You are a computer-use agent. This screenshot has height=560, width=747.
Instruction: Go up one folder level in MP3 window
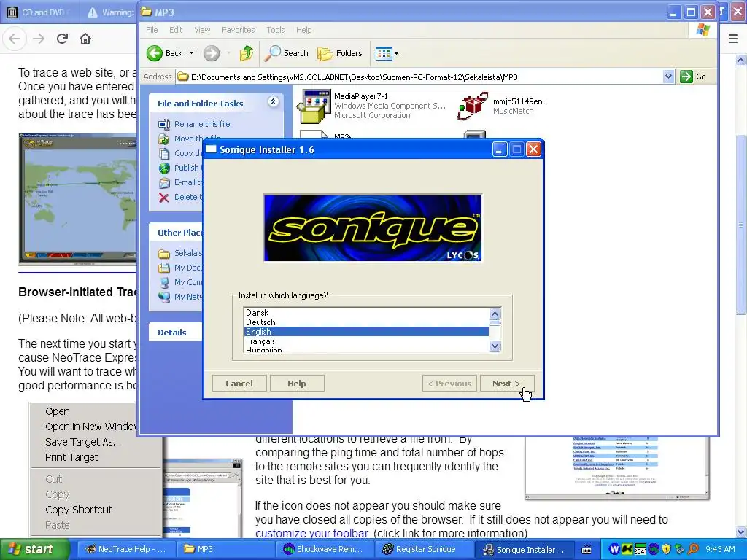(247, 53)
